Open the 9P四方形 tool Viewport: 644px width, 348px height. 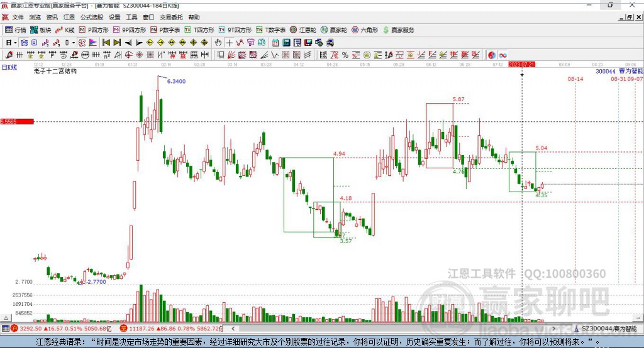[x=130, y=30]
